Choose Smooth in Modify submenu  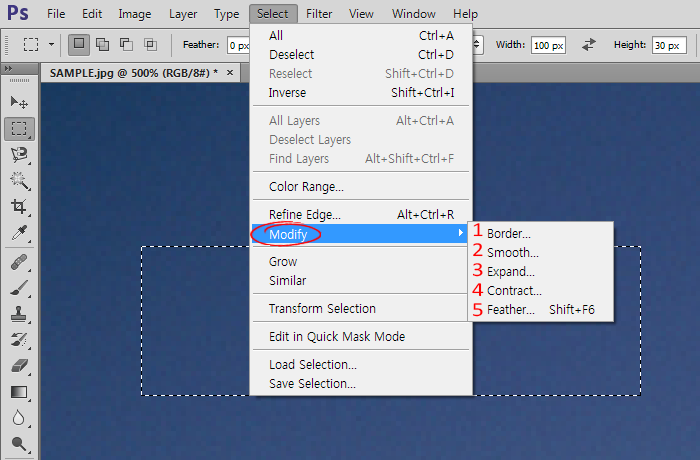(x=541, y=252)
